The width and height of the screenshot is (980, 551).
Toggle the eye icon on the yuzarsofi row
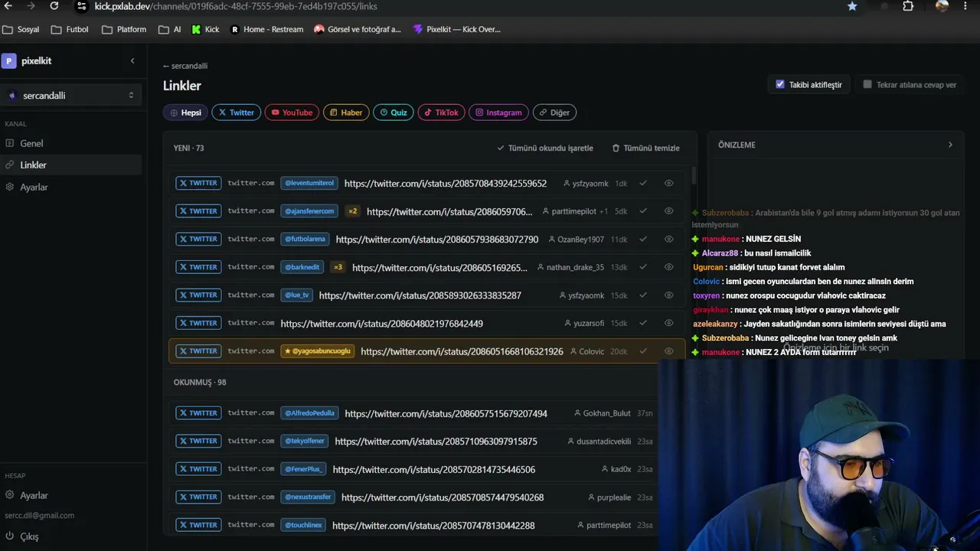668,323
